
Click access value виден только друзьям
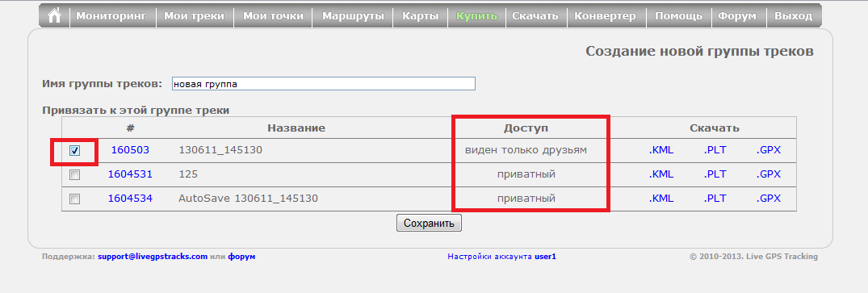pyautogui.click(x=526, y=150)
